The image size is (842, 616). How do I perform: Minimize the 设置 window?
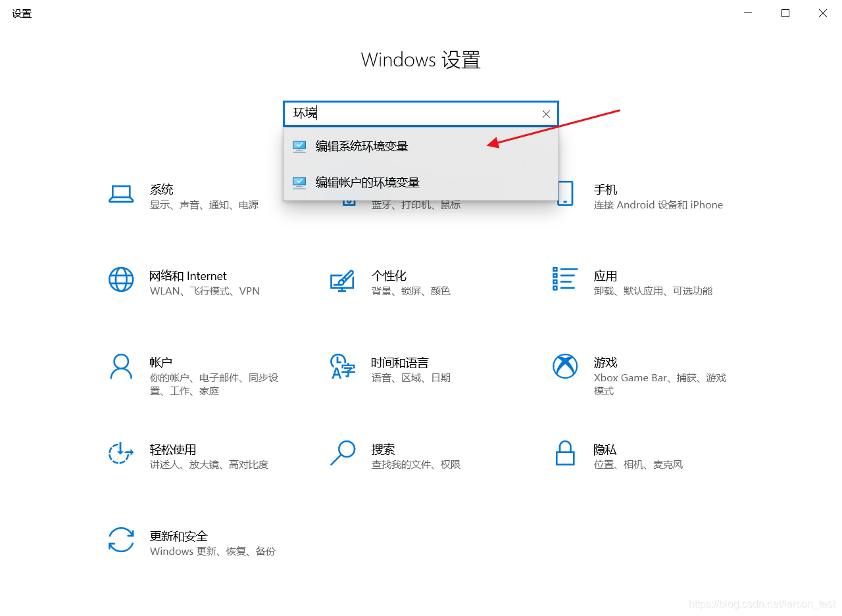(x=748, y=13)
